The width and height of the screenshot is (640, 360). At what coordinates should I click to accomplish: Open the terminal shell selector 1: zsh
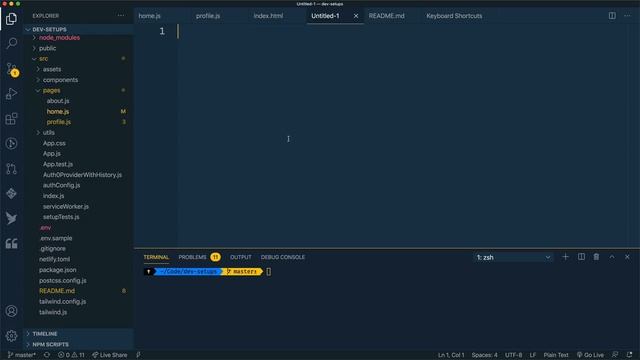(x=513, y=257)
